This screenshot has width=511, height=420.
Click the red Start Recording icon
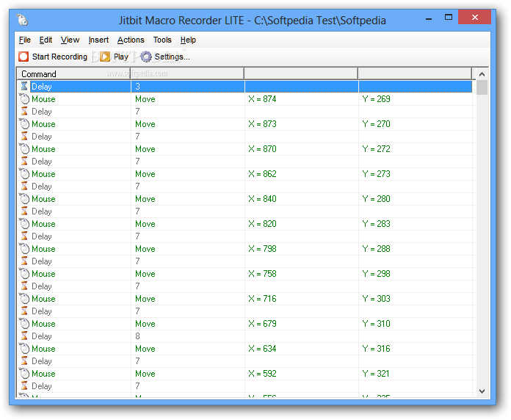[23, 57]
